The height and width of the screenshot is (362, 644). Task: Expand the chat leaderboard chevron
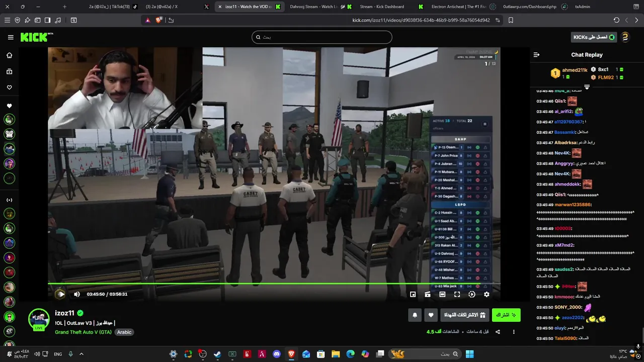587,87
